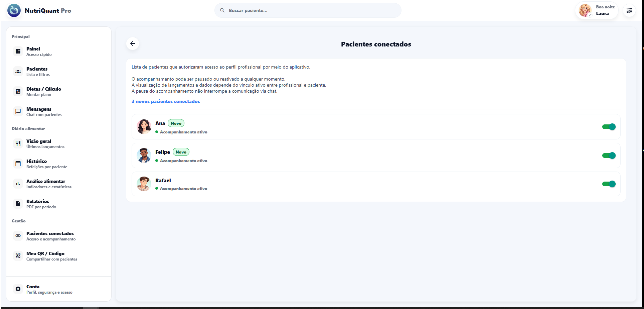Toggle off Felipe's acompanhamento switch

pos(609,156)
